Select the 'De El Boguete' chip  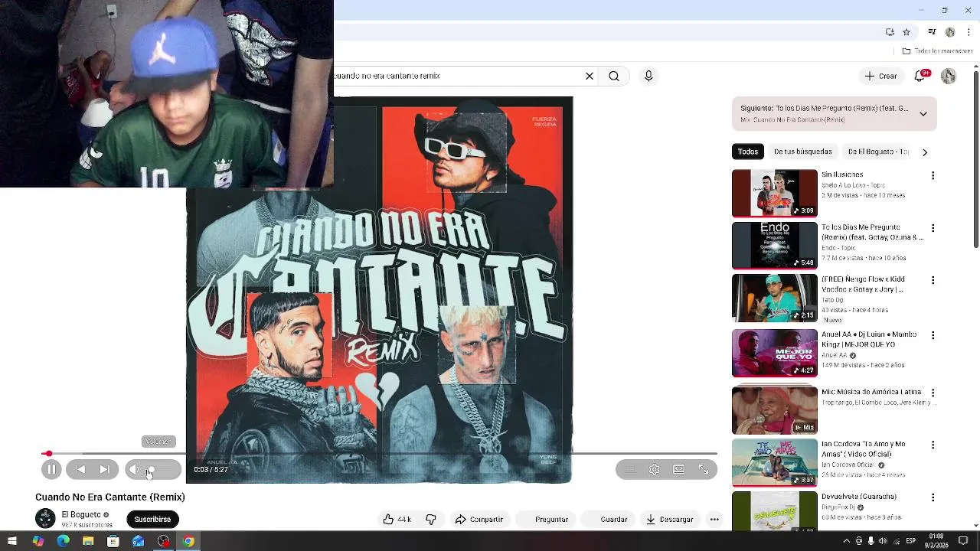[x=878, y=152]
